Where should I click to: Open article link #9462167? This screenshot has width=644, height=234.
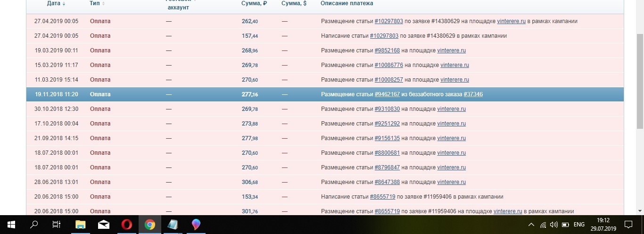point(387,94)
